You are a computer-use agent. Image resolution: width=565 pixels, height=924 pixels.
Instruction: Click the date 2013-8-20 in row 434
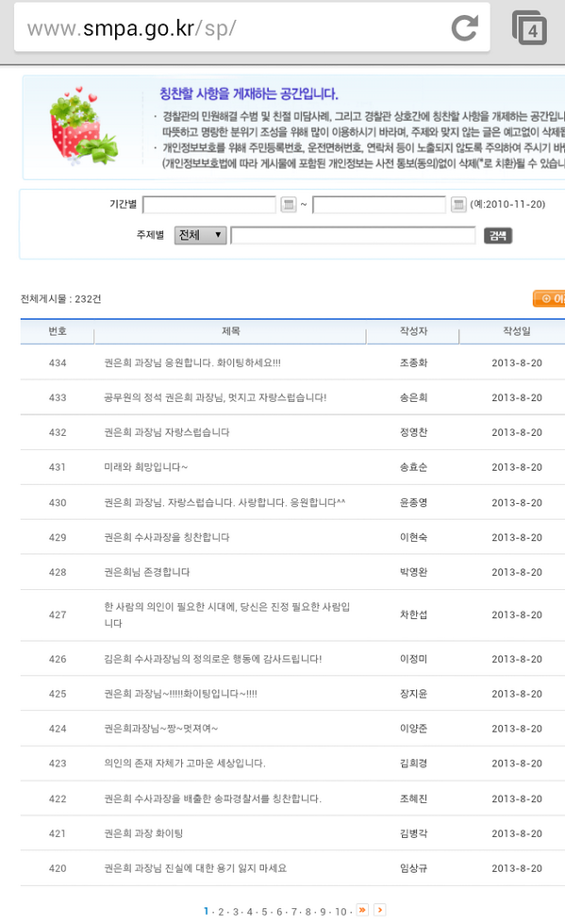tap(517, 363)
